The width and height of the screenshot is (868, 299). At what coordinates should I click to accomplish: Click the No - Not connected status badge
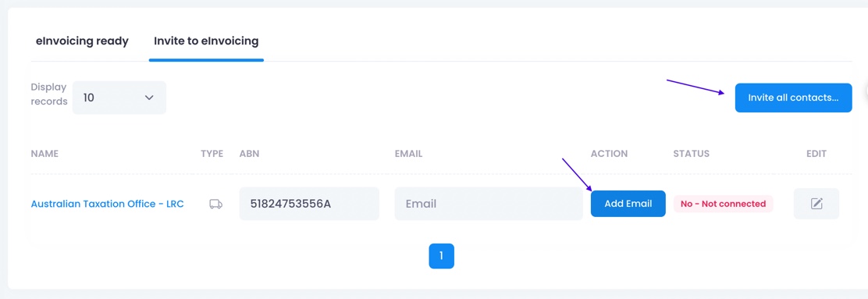coord(723,204)
